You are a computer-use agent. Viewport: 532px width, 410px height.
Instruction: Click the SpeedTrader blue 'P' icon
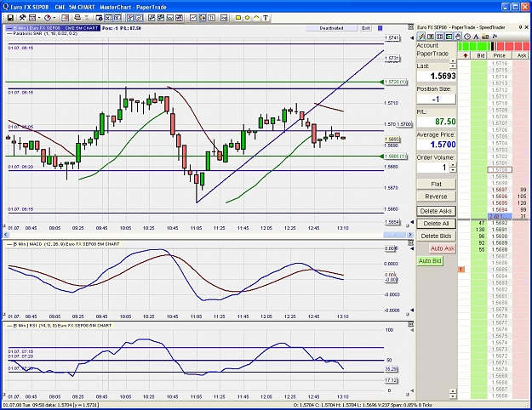pyautogui.click(x=495, y=37)
